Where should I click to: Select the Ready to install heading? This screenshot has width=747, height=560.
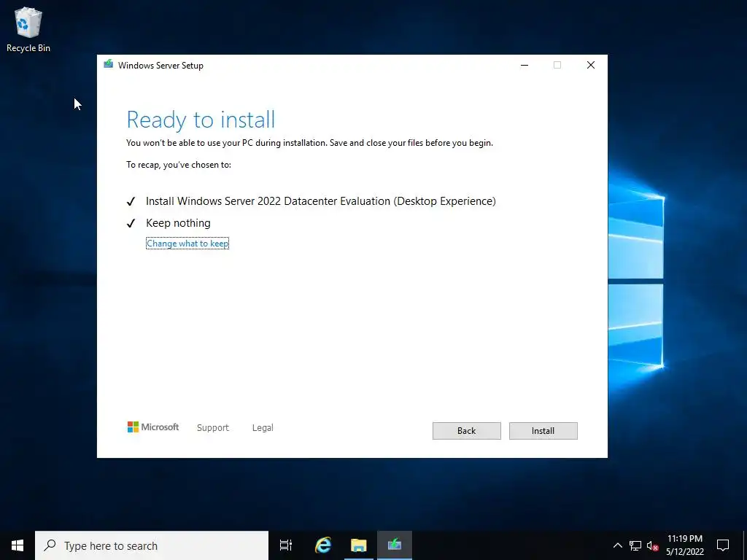coord(201,120)
